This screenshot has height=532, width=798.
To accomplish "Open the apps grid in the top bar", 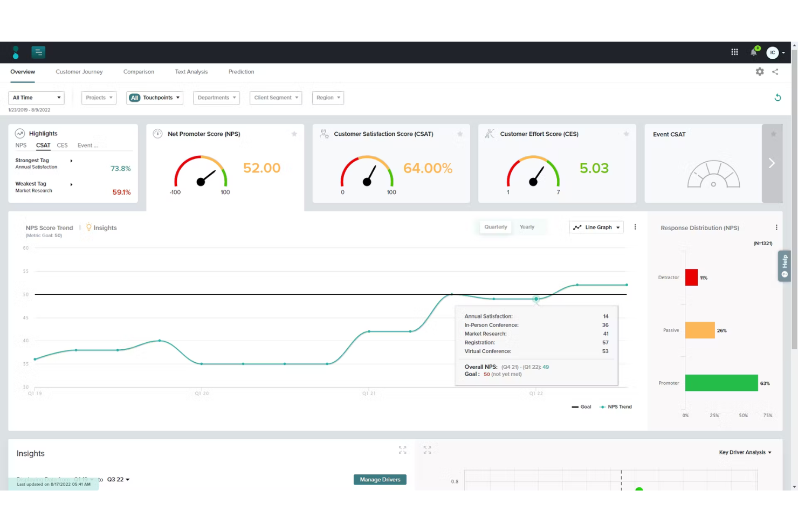I will pyautogui.click(x=734, y=52).
